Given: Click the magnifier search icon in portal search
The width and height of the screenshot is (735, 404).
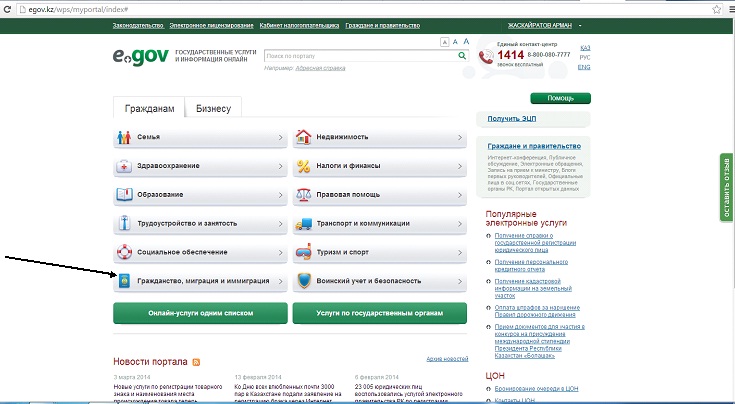Looking at the screenshot, I should 462,57.
